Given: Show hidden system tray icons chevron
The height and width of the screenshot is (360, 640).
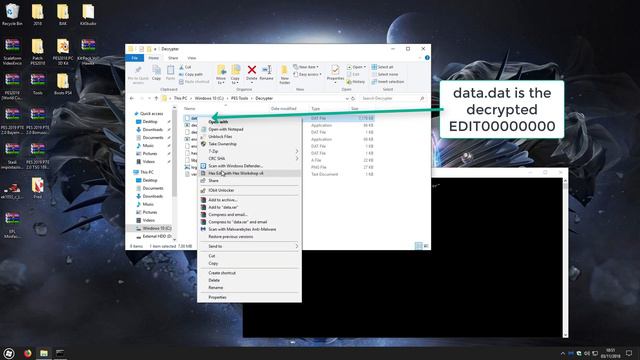Looking at the screenshot, I should click(x=563, y=353).
